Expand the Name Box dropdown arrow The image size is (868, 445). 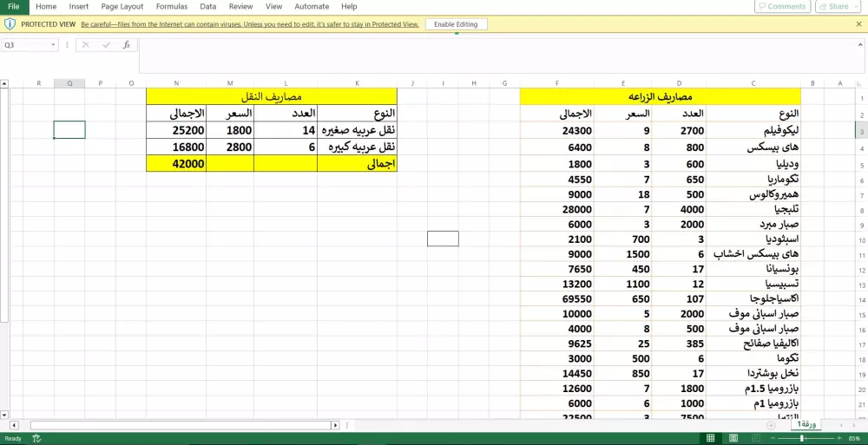point(53,45)
